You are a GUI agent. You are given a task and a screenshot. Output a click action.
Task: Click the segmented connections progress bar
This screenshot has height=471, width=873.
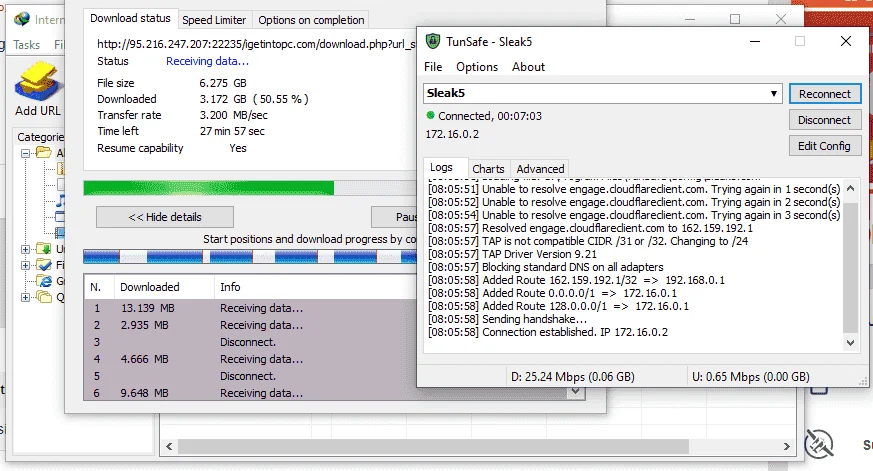click(x=250, y=257)
